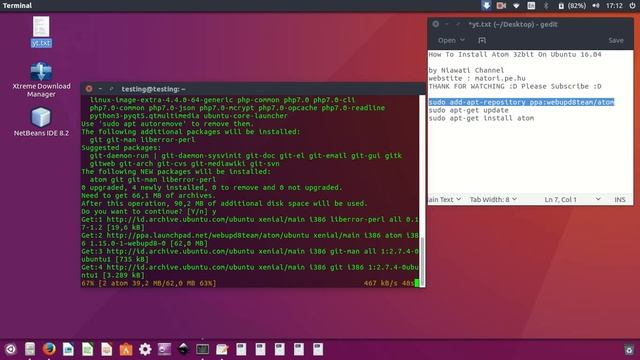The height and width of the screenshot is (360, 640).
Task: Click the 'How To Install Atom 32bit' line
Action: (515, 54)
